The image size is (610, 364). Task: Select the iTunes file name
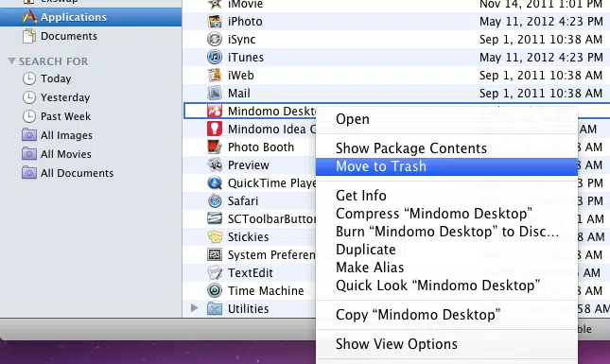pos(246,57)
